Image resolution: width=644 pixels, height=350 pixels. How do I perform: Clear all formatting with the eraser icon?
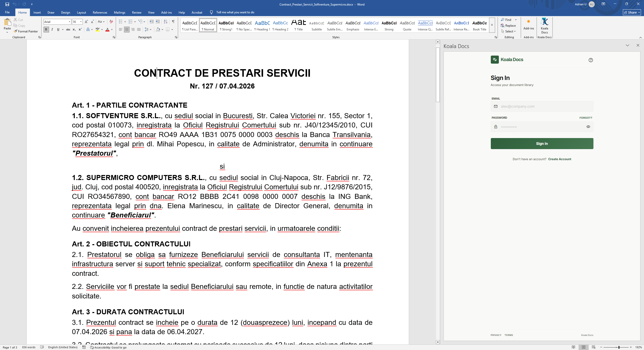point(111,22)
